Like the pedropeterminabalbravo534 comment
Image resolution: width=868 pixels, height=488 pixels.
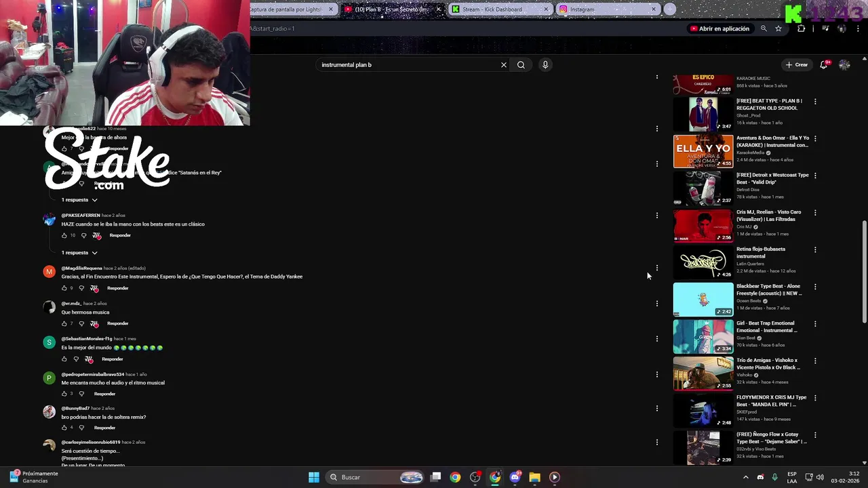tap(64, 394)
